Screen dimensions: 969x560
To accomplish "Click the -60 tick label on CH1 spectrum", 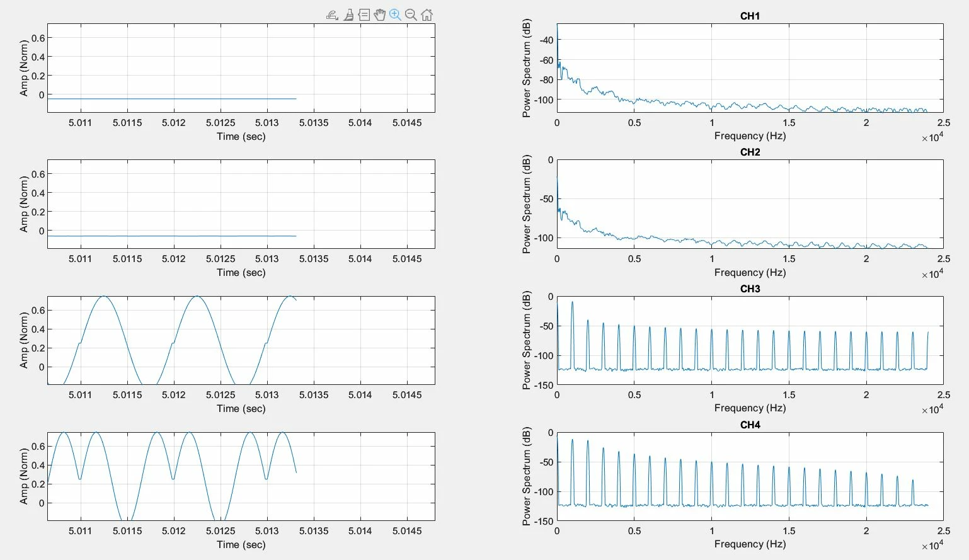I will 546,60.
